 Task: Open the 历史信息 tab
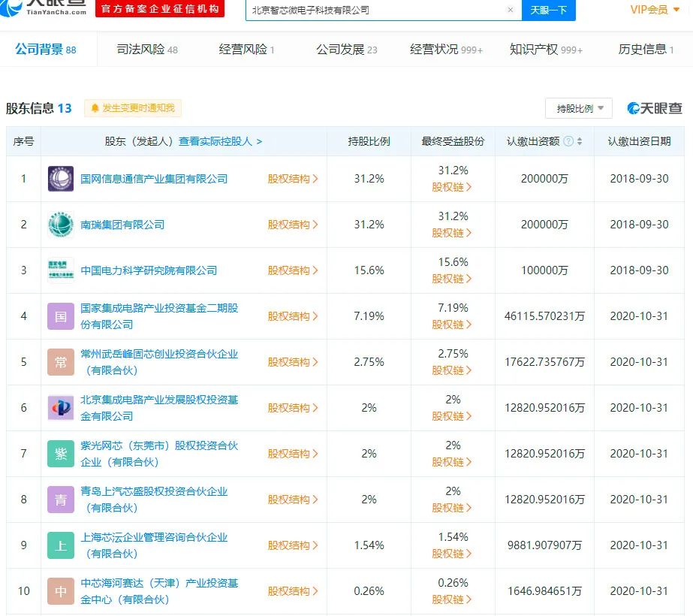646,49
